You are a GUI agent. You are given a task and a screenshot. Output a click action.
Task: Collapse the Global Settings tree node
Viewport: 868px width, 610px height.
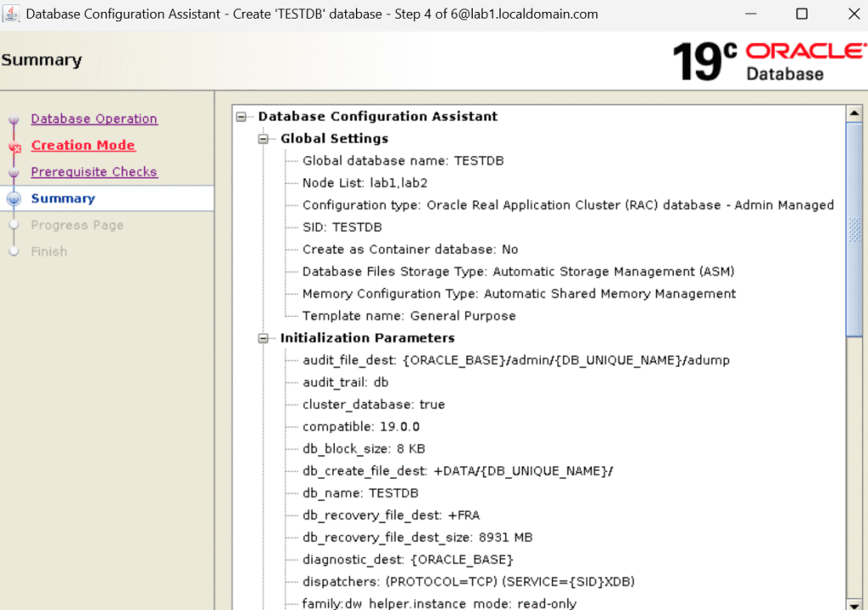coord(264,138)
